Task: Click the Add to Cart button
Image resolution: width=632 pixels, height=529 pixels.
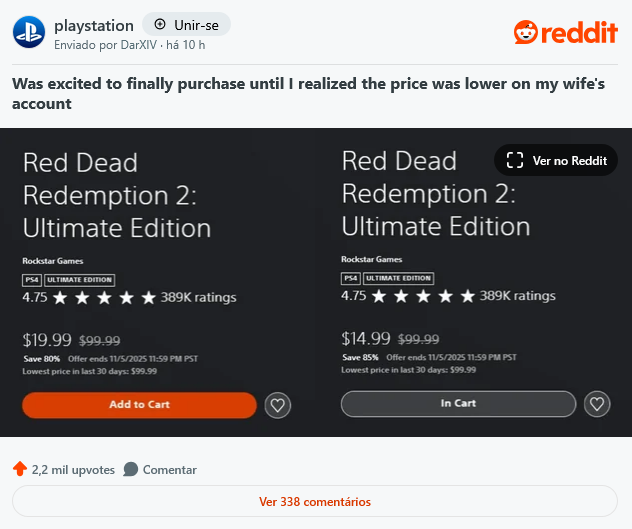Action: pyautogui.click(x=139, y=405)
